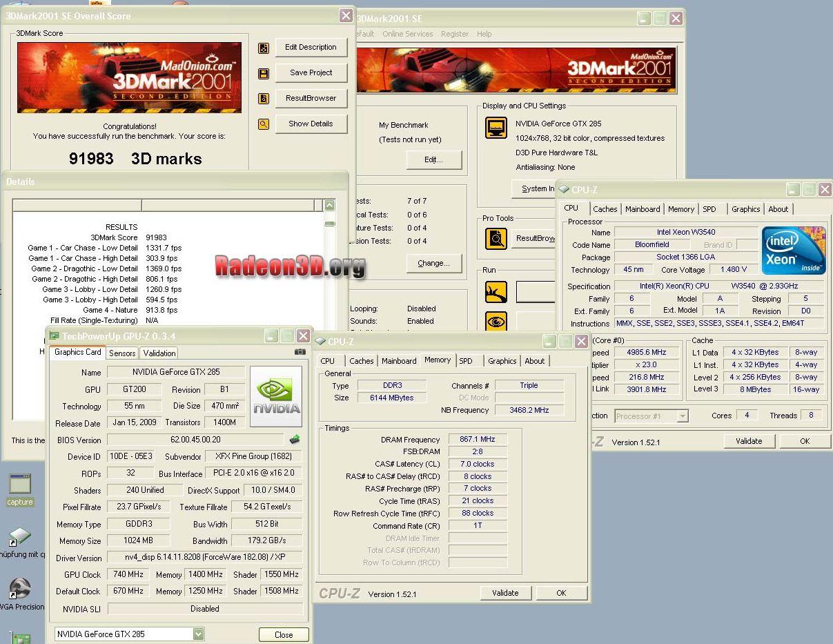Click the Change... tests button

[433, 263]
